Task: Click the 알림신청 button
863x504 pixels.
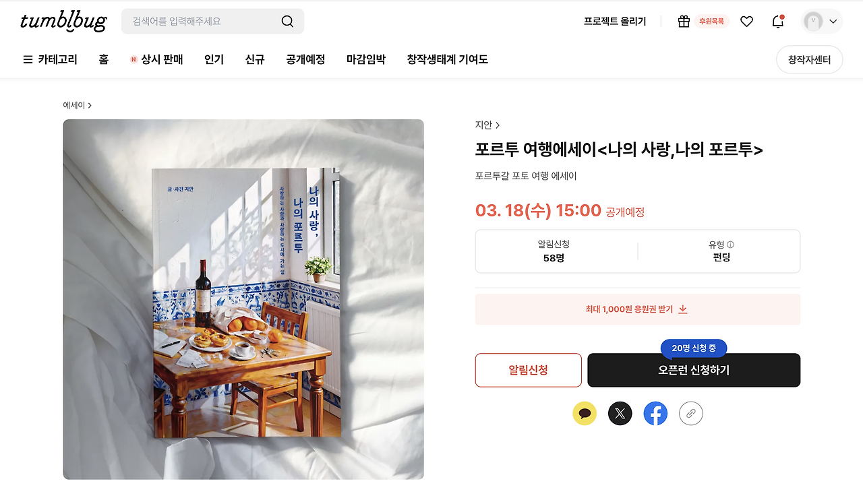Action: (529, 370)
